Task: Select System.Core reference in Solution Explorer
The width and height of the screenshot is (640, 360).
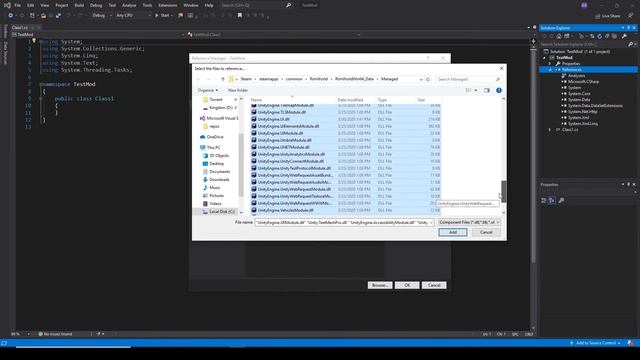Action: pyautogui.click(x=579, y=94)
